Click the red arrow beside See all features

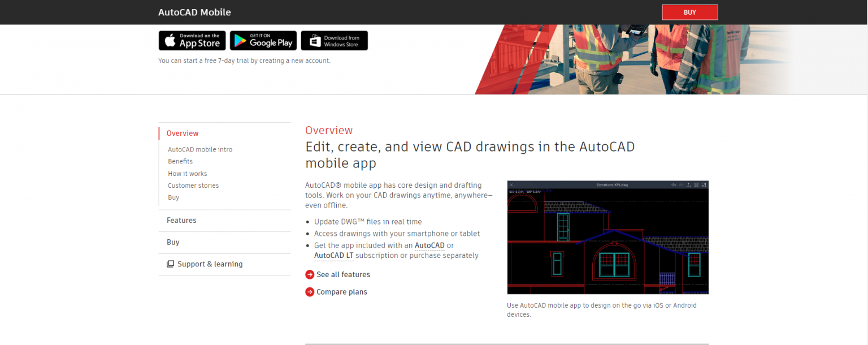(x=310, y=275)
